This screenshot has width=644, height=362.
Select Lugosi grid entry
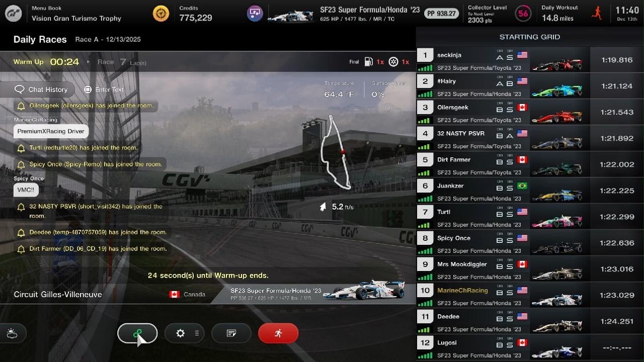click(530, 348)
